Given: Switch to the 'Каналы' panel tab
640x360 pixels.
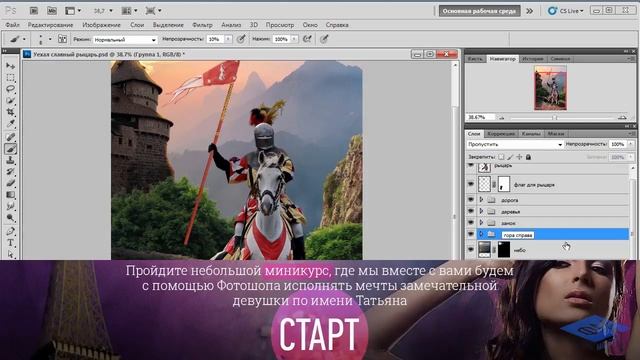Looking at the screenshot, I should 531,133.
